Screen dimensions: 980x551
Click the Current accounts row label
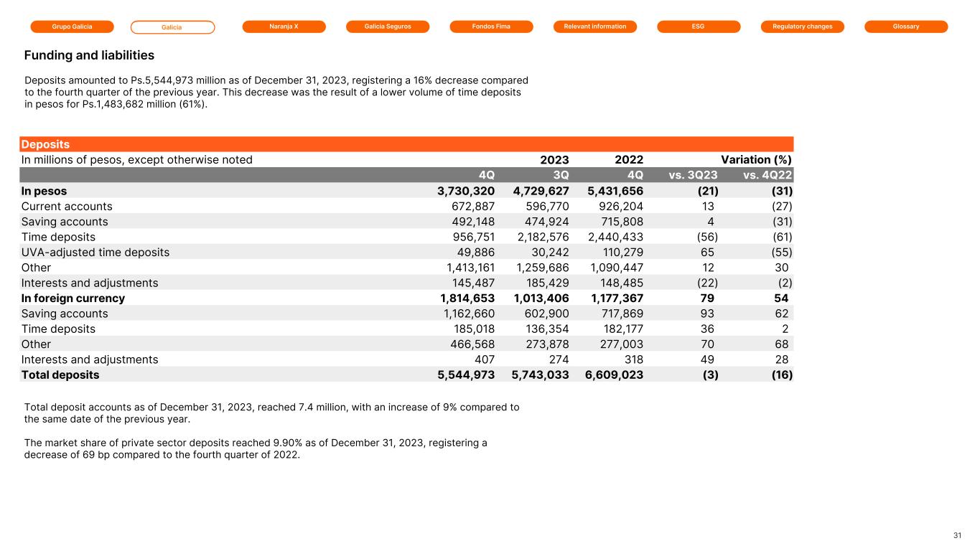(67, 206)
